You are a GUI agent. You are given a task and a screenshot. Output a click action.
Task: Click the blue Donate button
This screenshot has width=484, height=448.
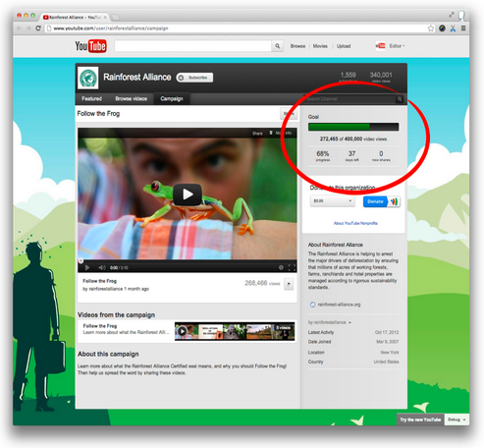point(375,201)
